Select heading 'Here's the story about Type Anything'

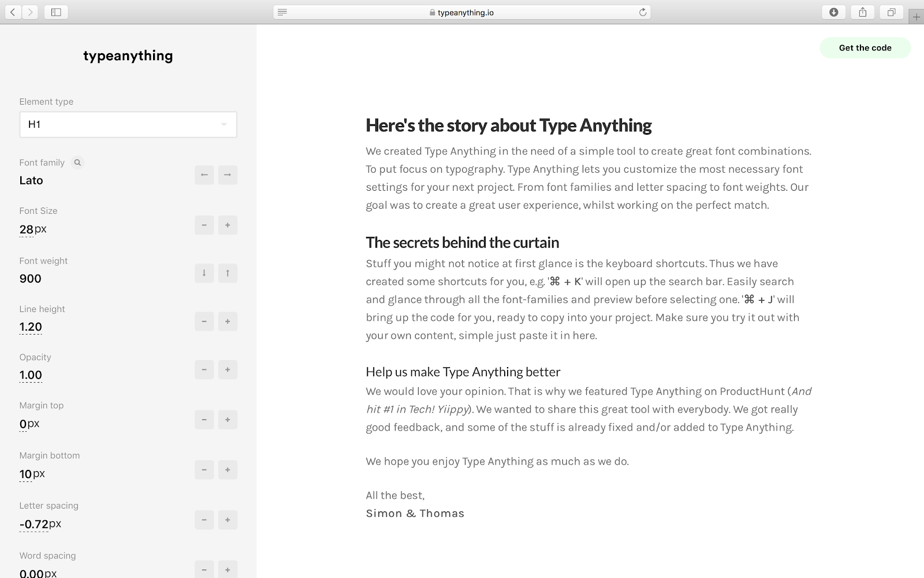509,125
